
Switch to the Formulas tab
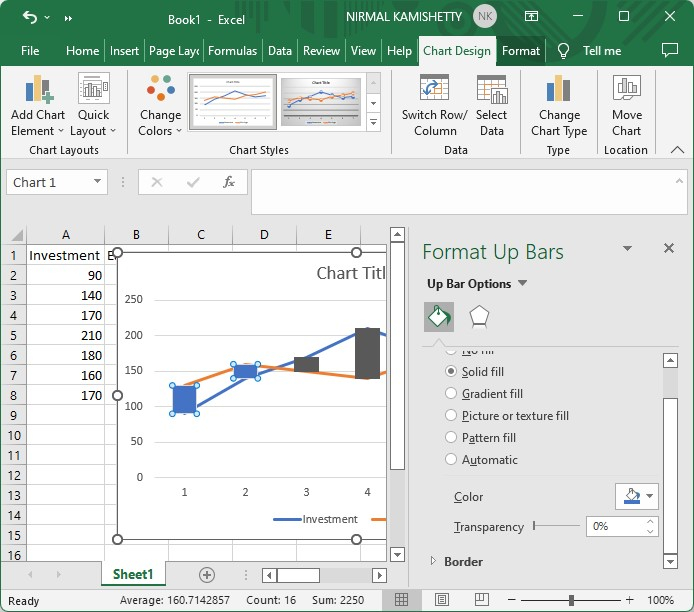click(232, 51)
